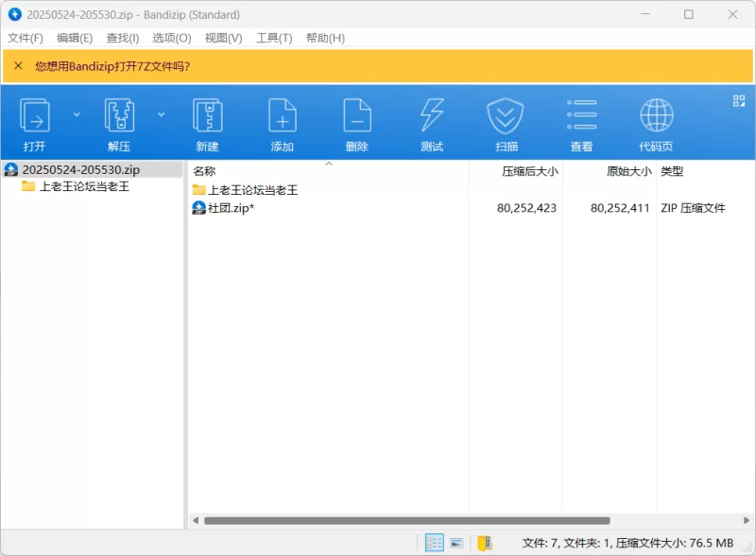Viewport: 756px width, 556px height.
Task: Sort by the 原始大小 column header
Action: pos(609,171)
